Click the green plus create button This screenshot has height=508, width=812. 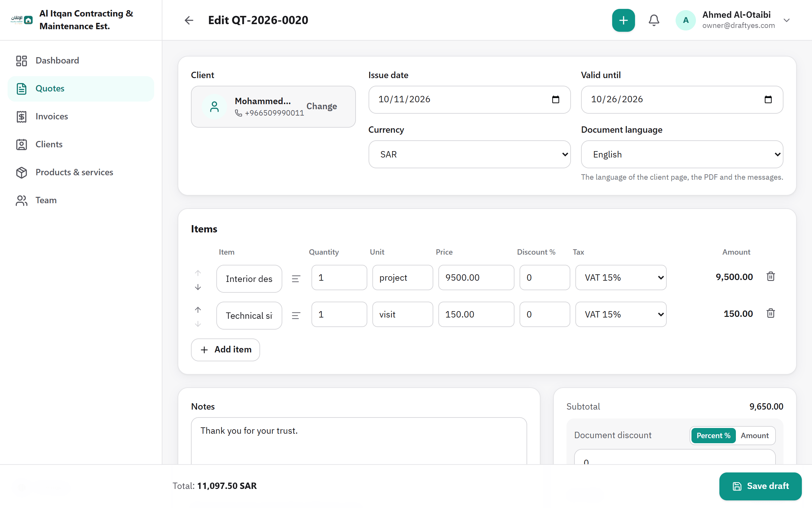point(623,20)
